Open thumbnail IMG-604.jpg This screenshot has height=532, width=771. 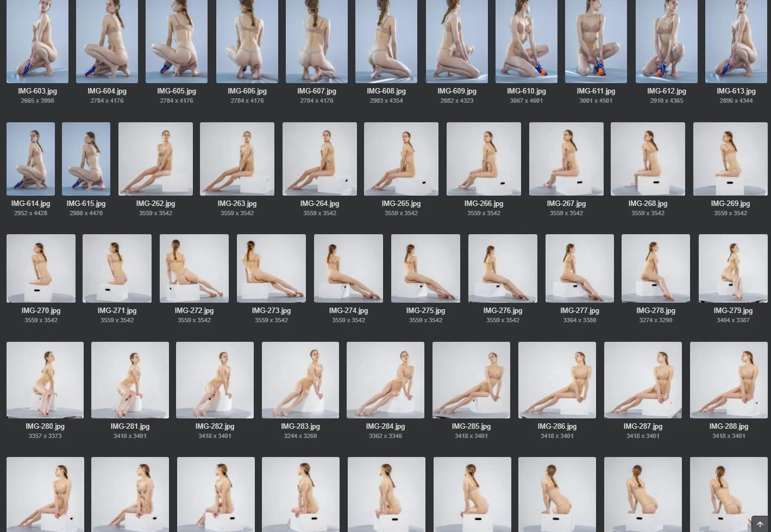pos(107,41)
